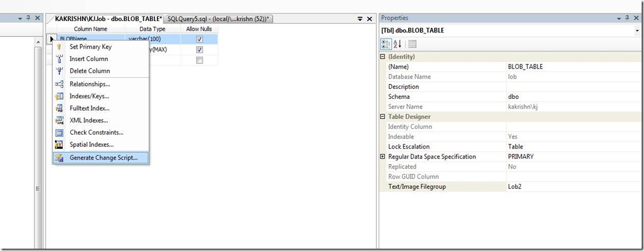Expand Regular Data Space Specification
The width and height of the screenshot is (644, 251).
point(383,157)
